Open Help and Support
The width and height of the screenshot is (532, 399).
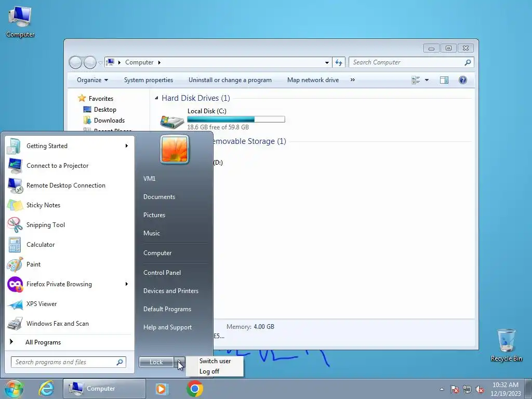coord(167,327)
